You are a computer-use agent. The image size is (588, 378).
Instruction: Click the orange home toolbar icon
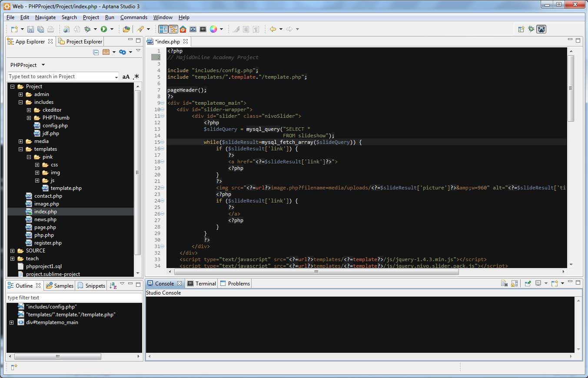pyautogui.click(x=183, y=29)
